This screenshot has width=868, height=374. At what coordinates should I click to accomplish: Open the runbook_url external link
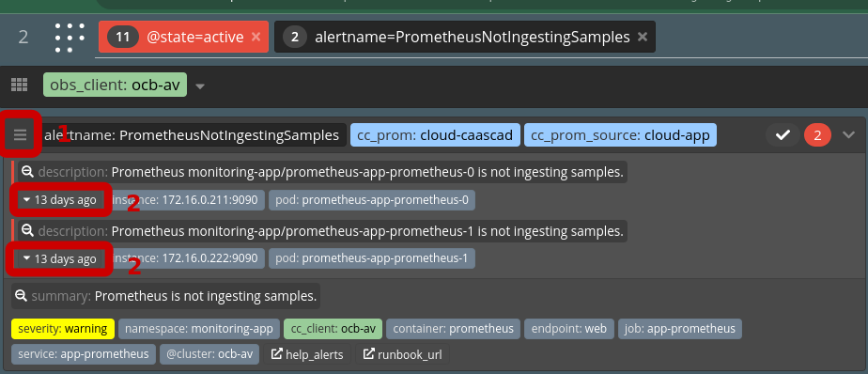pos(402,354)
